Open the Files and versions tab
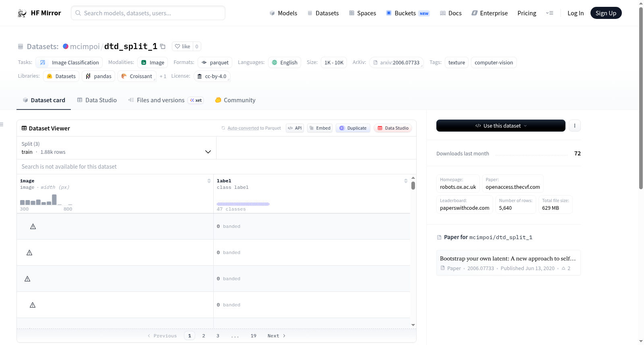The image size is (644, 345). tap(166, 100)
